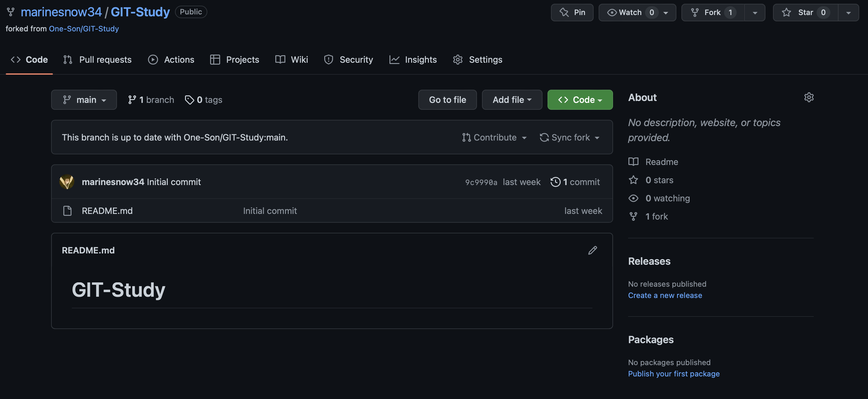Click the GIT-Study heading in the README

point(118,290)
